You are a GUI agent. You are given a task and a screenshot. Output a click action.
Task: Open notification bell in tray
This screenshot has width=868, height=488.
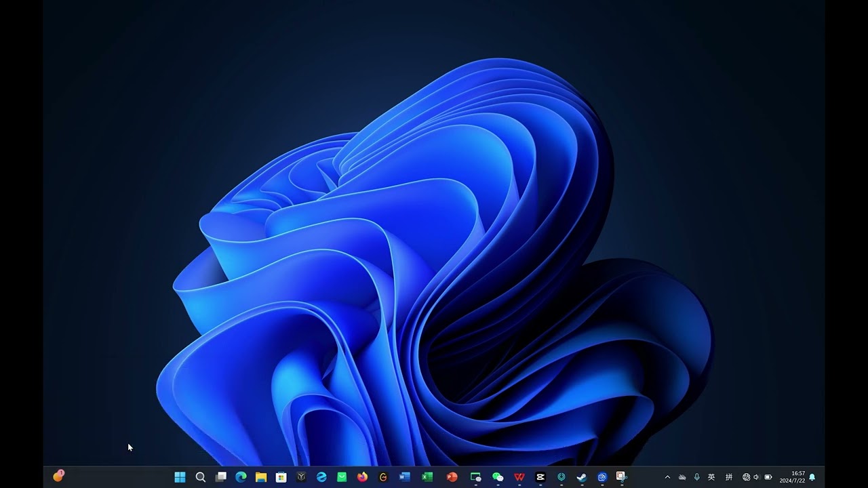click(x=812, y=477)
